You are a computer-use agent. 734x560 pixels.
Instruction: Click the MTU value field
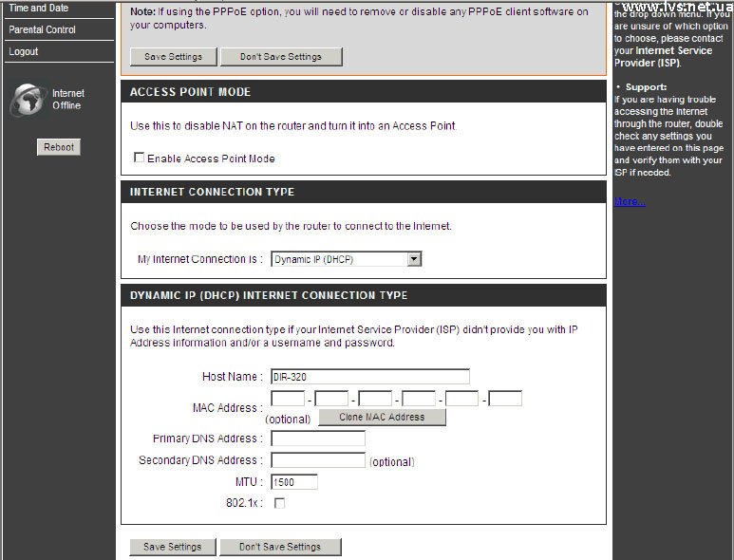293,482
